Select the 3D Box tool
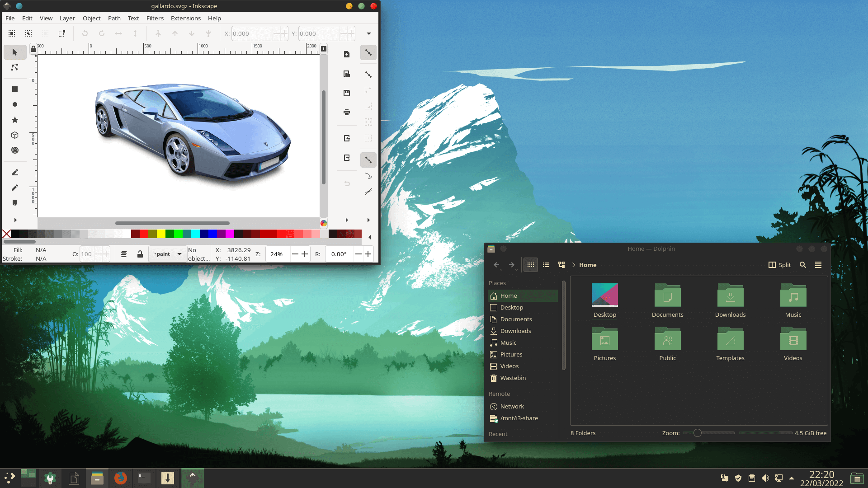The width and height of the screenshot is (868, 488). click(14, 135)
